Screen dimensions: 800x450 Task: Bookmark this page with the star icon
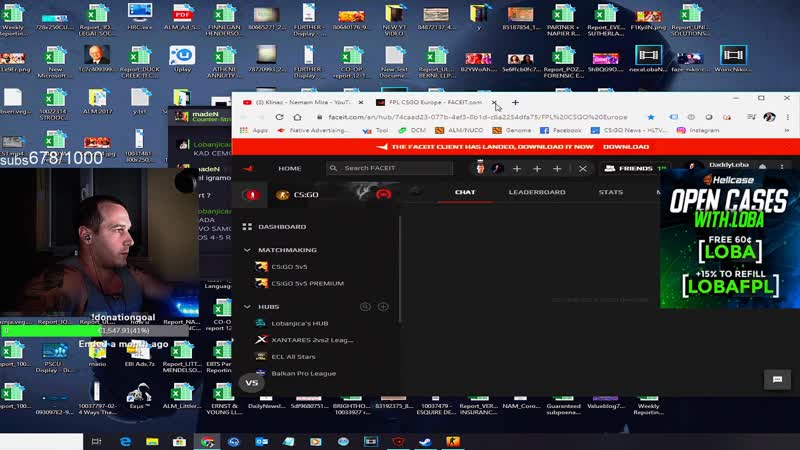651,117
